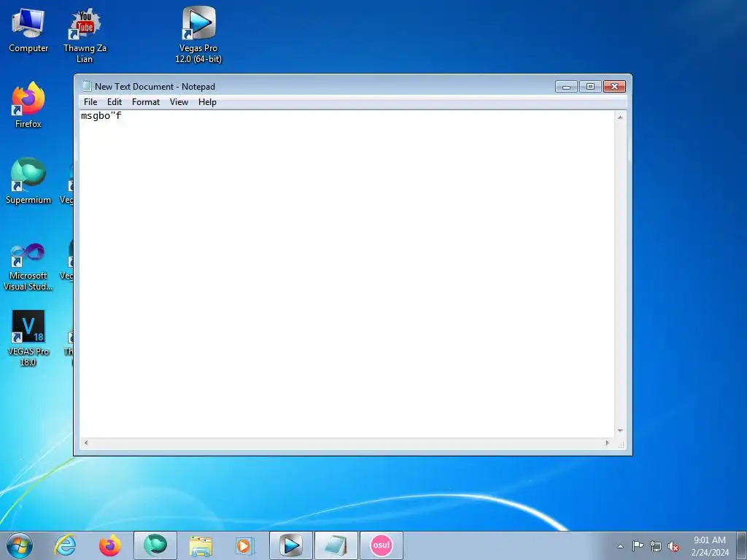Click the muted volume tray icon
Screen dimensions: 747x560
coord(673,546)
